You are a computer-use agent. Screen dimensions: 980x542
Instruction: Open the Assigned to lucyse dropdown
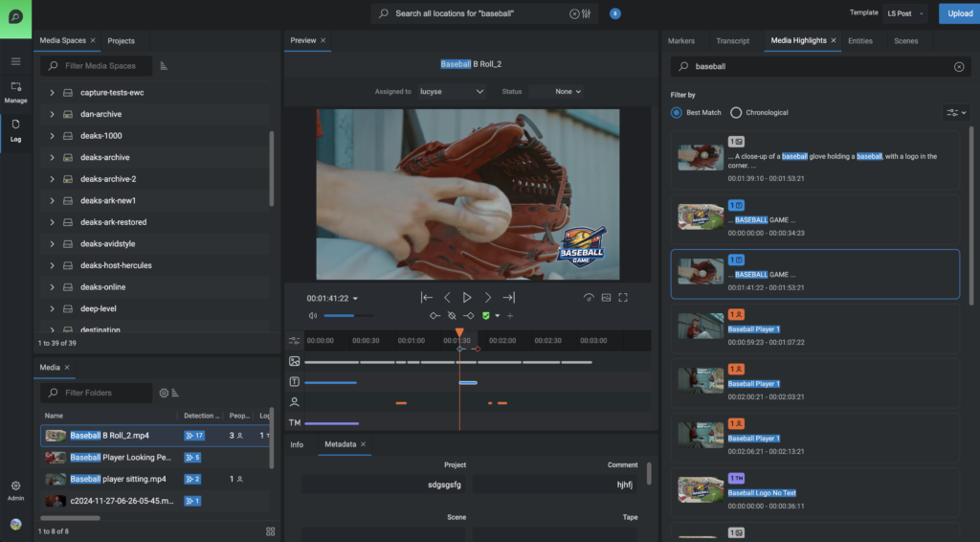click(453, 92)
